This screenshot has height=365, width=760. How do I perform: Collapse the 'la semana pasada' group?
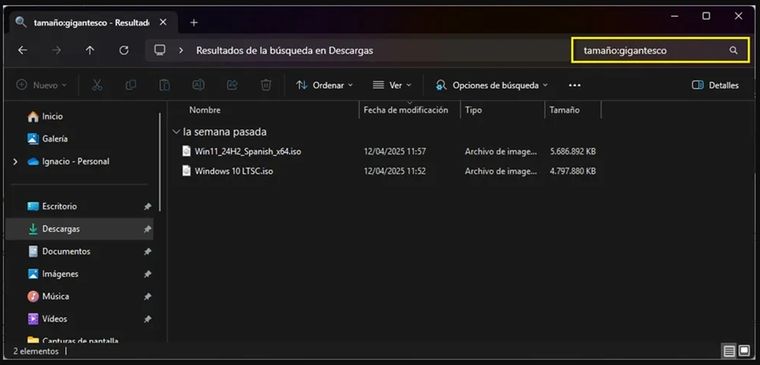tap(175, 132)
